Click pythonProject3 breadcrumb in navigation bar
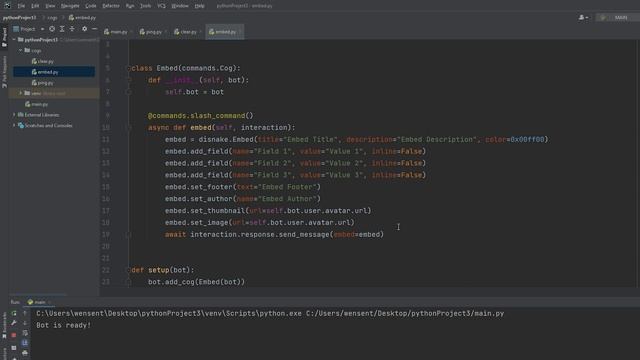 click(19, 18)
